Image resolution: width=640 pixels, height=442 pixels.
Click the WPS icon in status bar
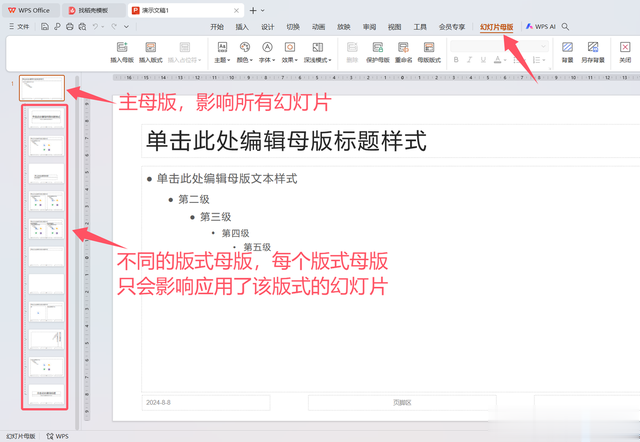click(58, 436)
